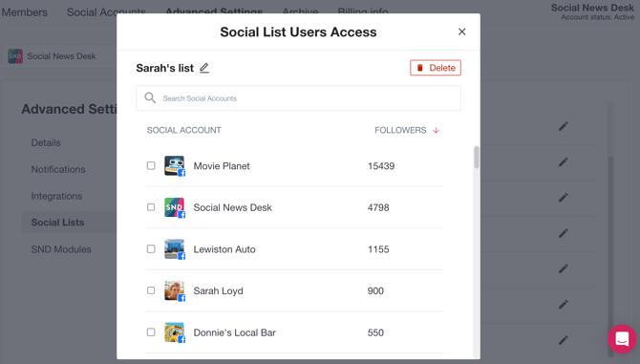The height and width of the screenshot is (364, 640).
Task: Select the Lewiston Auto account name
Action: (224, 249)
